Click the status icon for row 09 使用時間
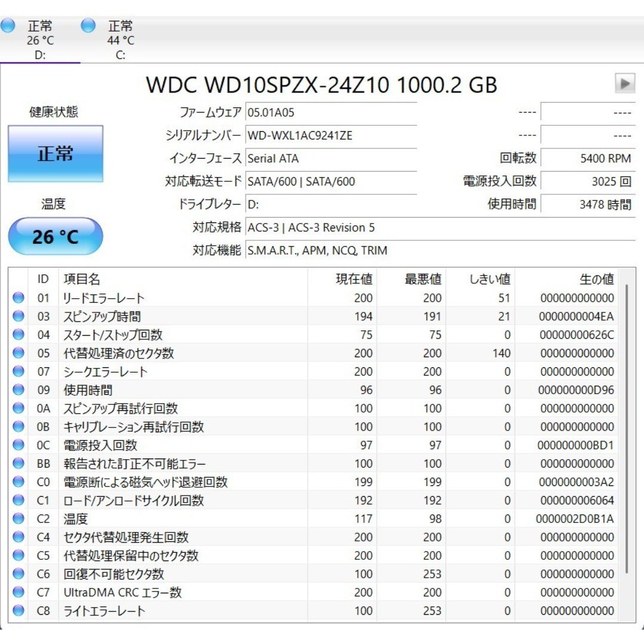This screenshot has width=644, height=644. pyautogui.click(x=18, y=389)
